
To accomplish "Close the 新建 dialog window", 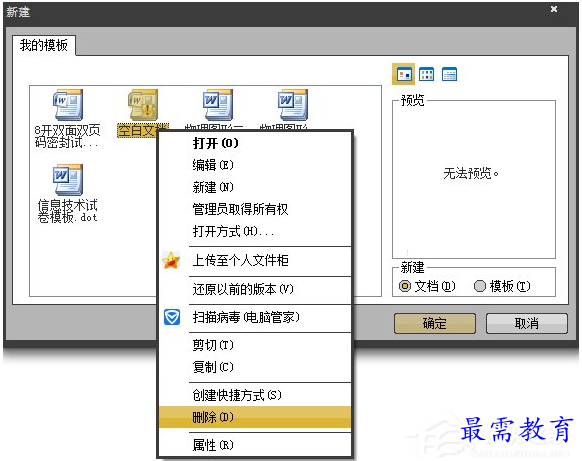I will point(553,9).
